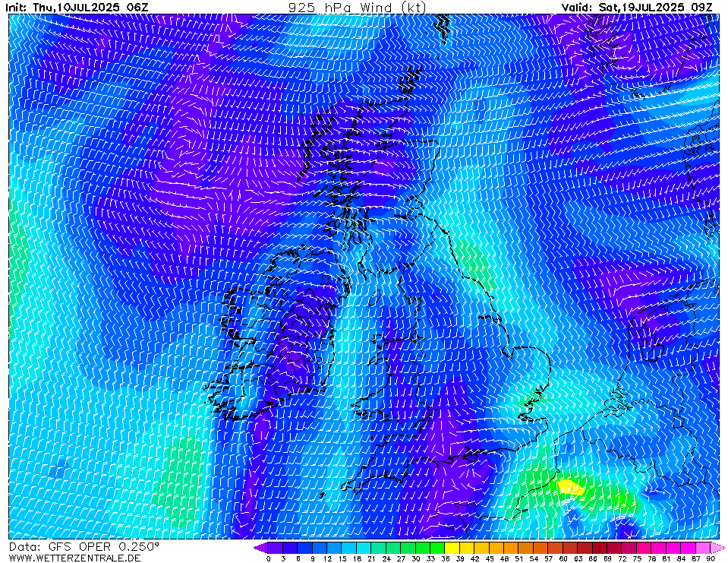The width and height of the screenshot is (728, 563).
Task: Click the 'Data: GFS OPER 0.250°' text
Action: [84, 546]
